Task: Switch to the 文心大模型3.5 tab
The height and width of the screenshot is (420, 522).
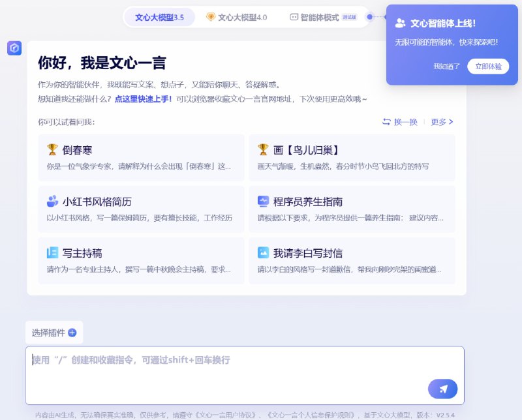Action: 159,18
